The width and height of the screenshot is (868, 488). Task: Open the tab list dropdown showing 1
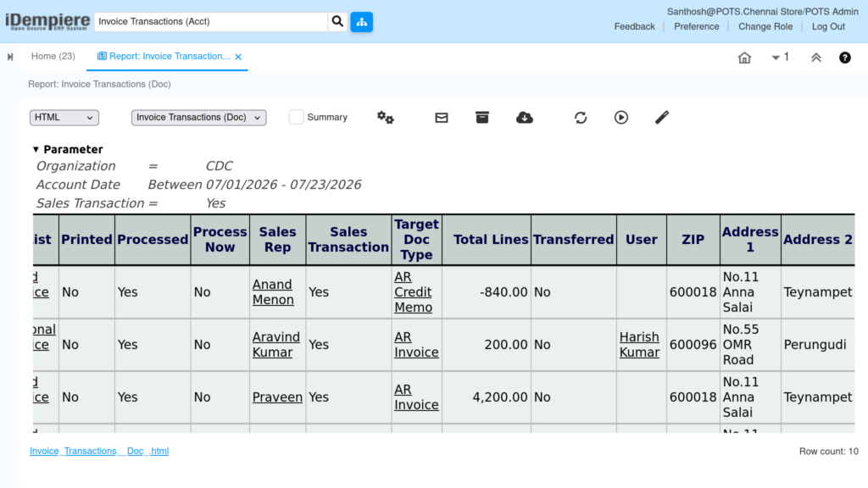click(x=780, y=57)
